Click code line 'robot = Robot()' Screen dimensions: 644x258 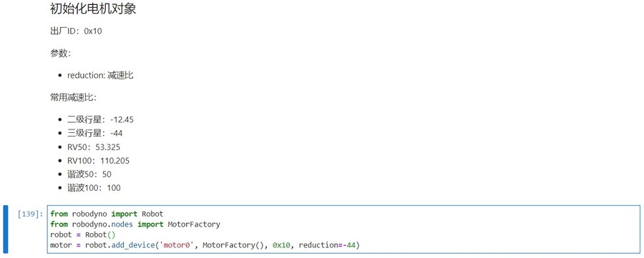(83, 235)
